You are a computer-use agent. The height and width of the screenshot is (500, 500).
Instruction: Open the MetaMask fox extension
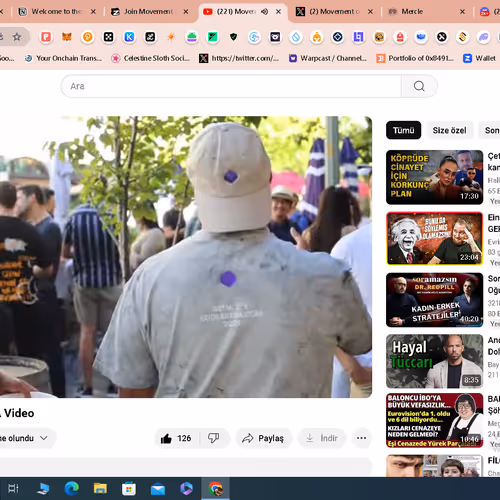[67, 37]
